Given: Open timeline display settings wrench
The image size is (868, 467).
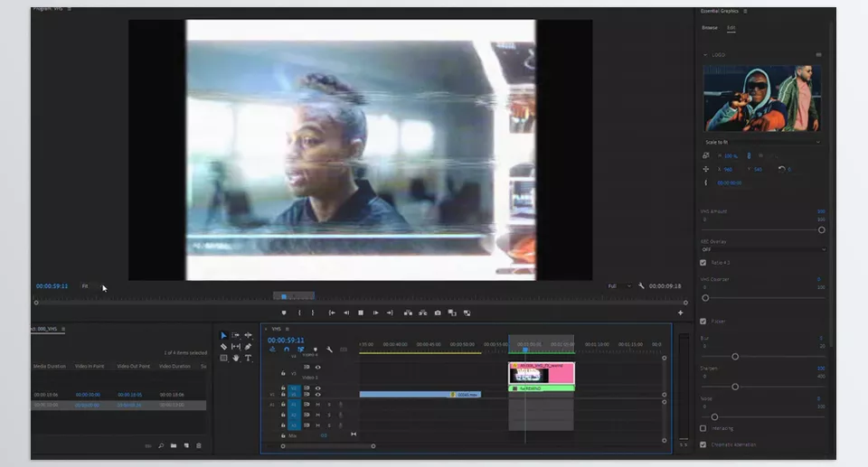Looking at the screenshot, I should pyautogui.click(x=329, y=350).
